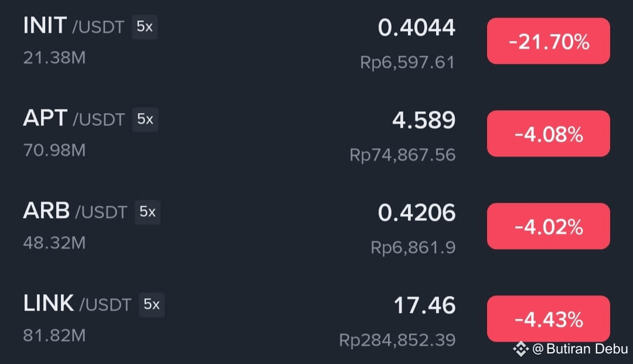Select the INIT price 0.4044
The image size is (633, 364).
pos(417,28)
